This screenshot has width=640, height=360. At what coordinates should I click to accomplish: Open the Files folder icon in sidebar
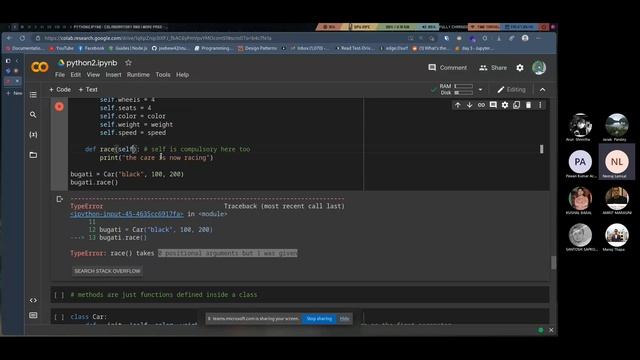pos(33,155)
